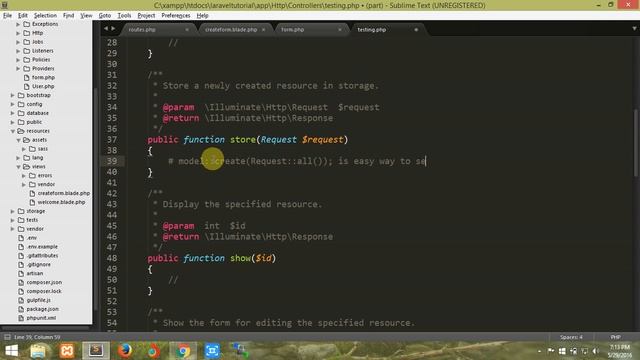Image resolution: width=640 pixels, height=360 pixels.
Task: Open Google Chrome from the taskbar
Action: 183,351
